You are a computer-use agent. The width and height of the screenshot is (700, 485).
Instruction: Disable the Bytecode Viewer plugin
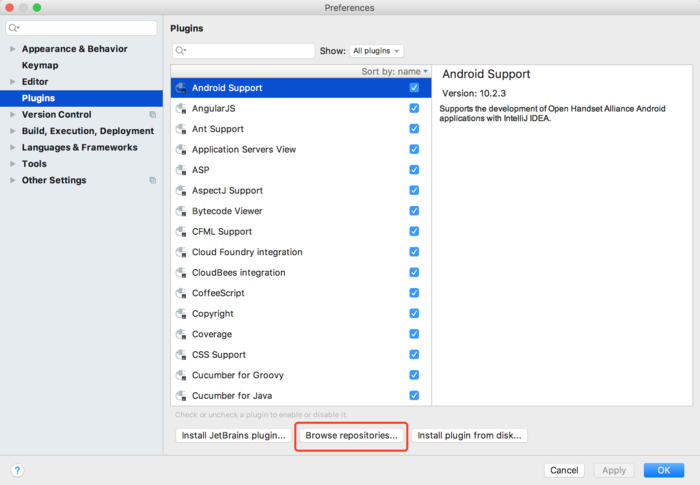414,211
